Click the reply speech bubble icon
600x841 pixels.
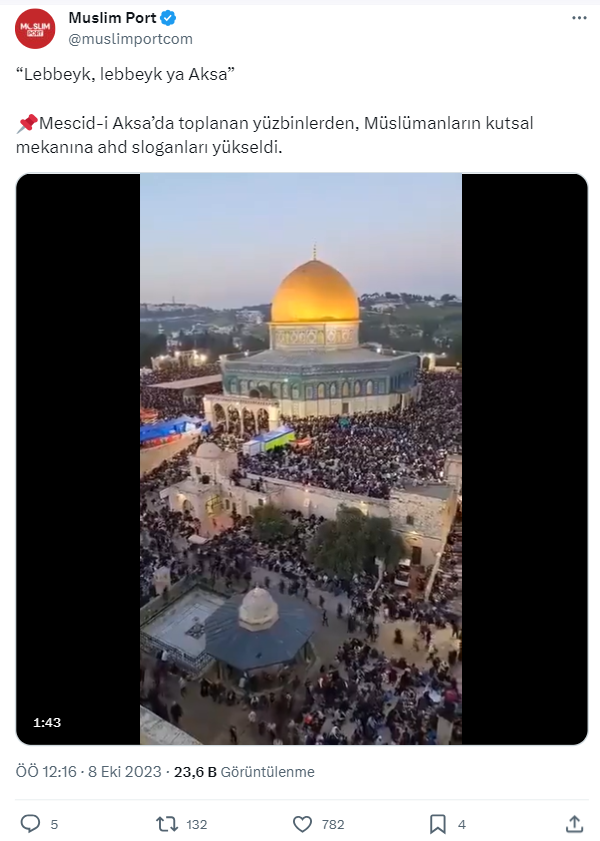[x=30, y=824]
